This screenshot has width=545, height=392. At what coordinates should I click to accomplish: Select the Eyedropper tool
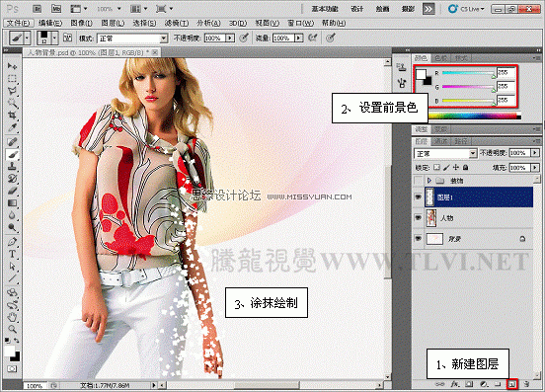(x=12, y=127)
